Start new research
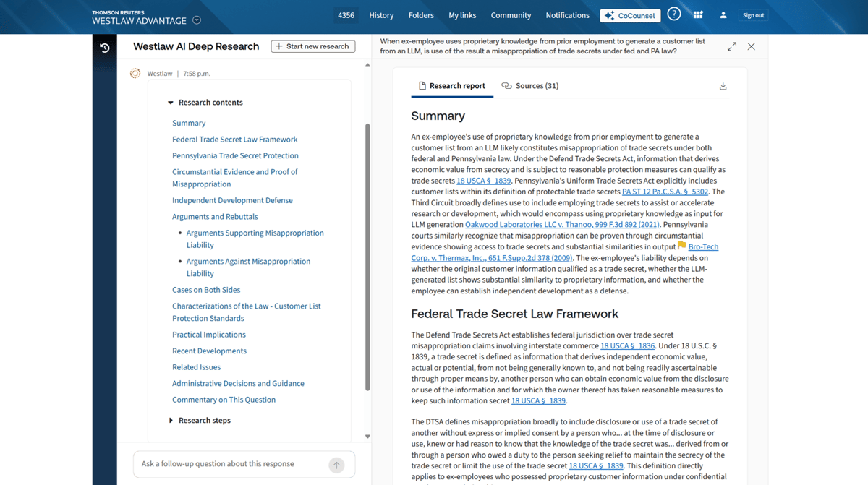This screenshot has height=485, width=868. (312, 46)
